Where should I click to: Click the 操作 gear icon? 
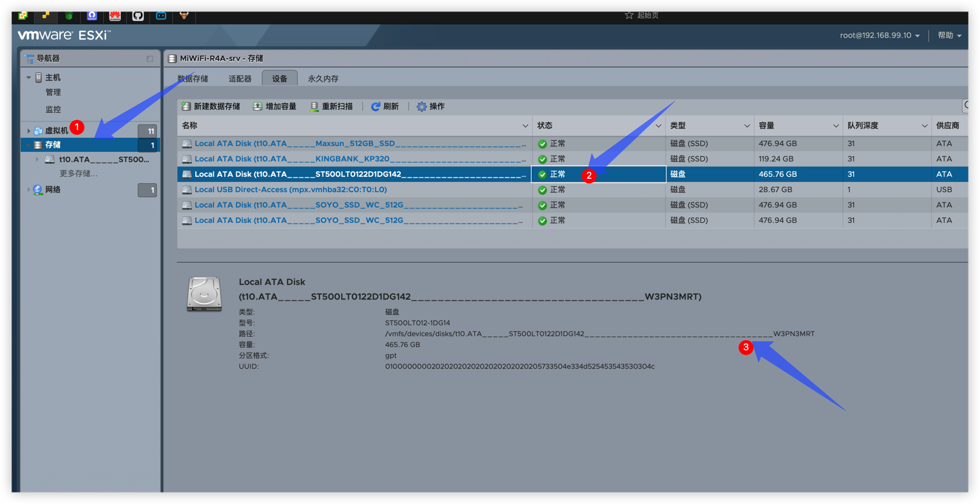point(421,106)
